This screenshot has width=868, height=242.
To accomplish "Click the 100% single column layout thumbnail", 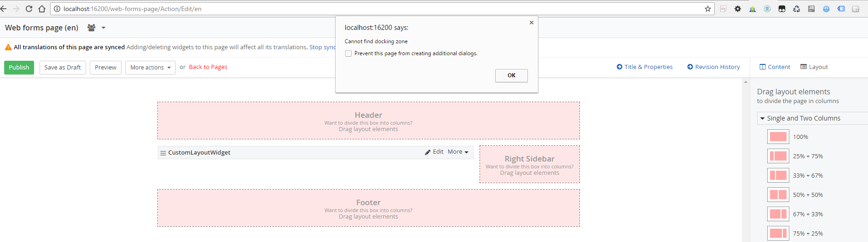I will [778, 137].
